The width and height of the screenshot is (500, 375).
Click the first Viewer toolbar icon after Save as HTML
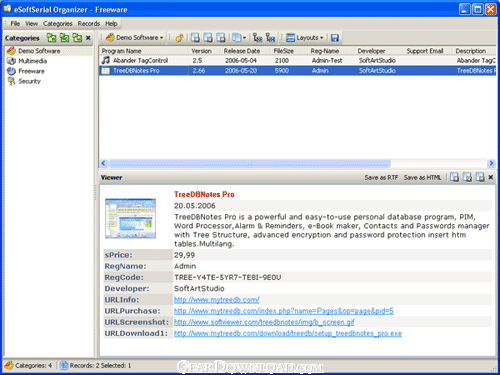click(x=454, y=177)
